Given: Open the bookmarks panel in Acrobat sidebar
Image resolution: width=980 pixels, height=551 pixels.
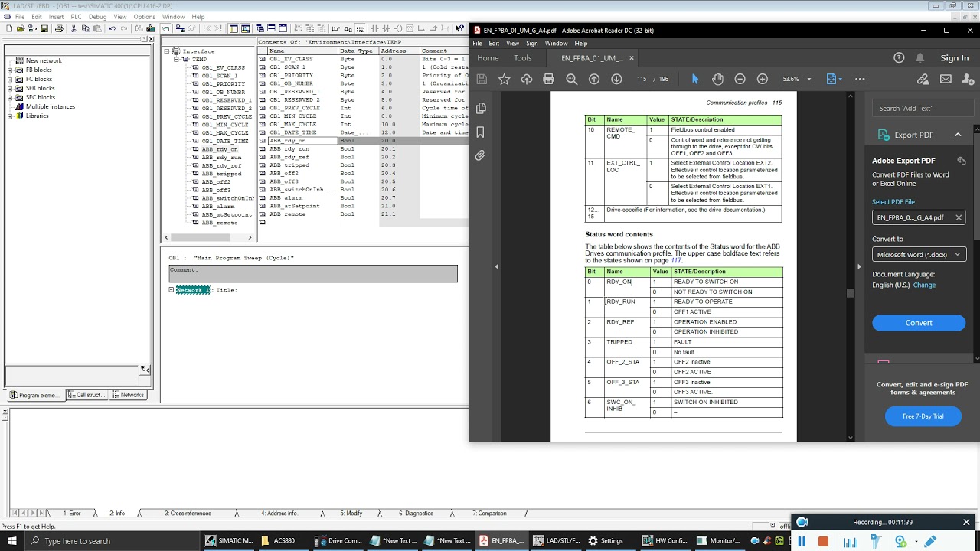Looking at the screenshot, I should [x=481, y=132].
